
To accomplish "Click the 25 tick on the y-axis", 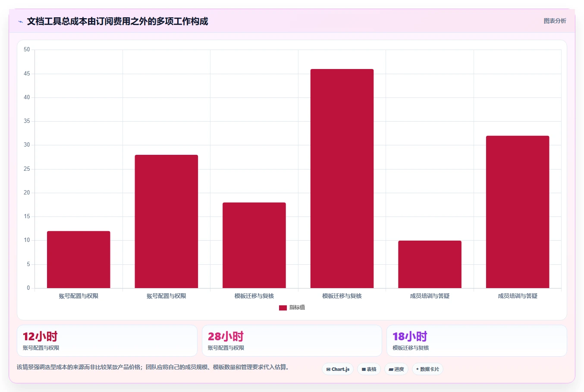I will (x=27, y=169).
